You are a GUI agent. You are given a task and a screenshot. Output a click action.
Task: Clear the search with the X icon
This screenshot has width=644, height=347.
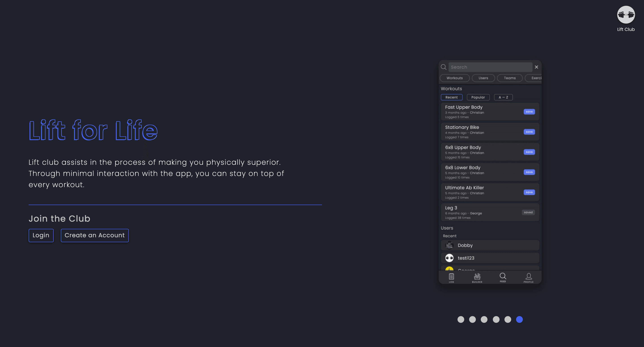point(536,67)
